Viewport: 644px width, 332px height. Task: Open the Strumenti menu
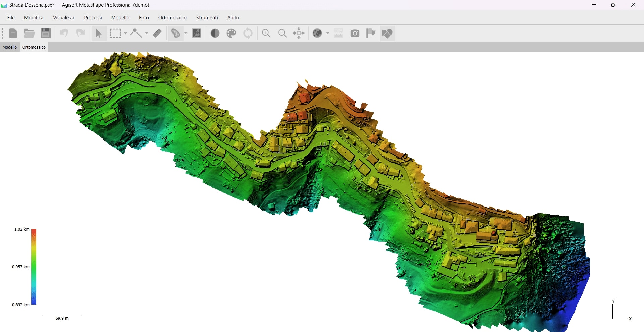pyautogui.click(x=207, y=18)
